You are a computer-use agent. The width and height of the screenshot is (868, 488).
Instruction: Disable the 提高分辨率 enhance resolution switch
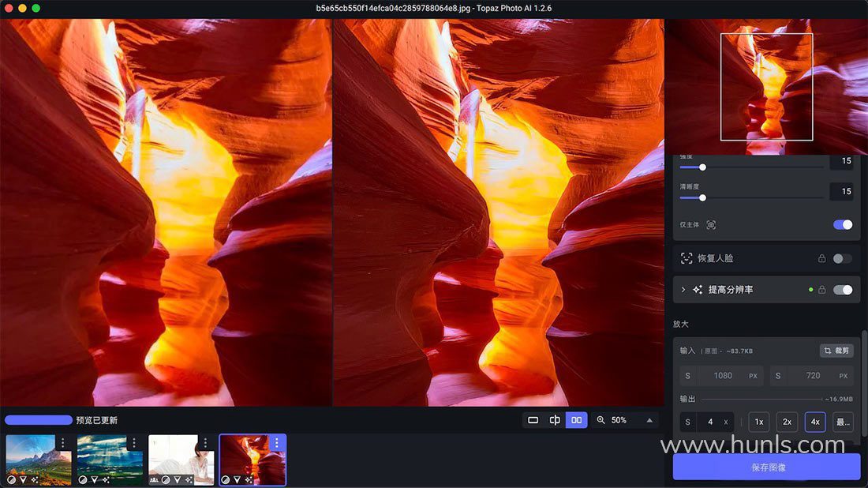click(843, 290)
